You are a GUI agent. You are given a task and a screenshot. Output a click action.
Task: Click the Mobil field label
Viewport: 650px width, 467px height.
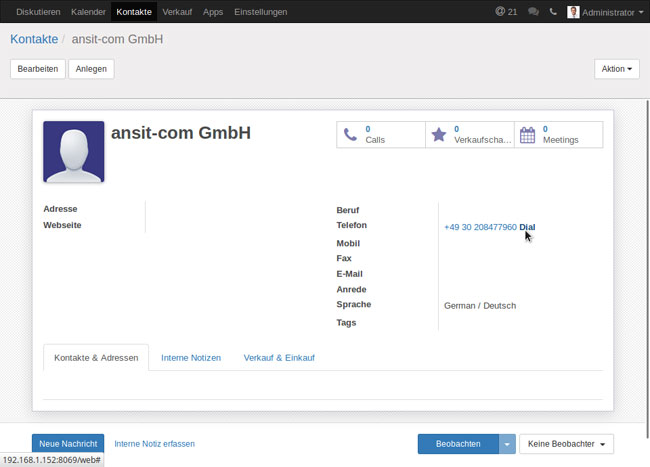coord(348,243)
